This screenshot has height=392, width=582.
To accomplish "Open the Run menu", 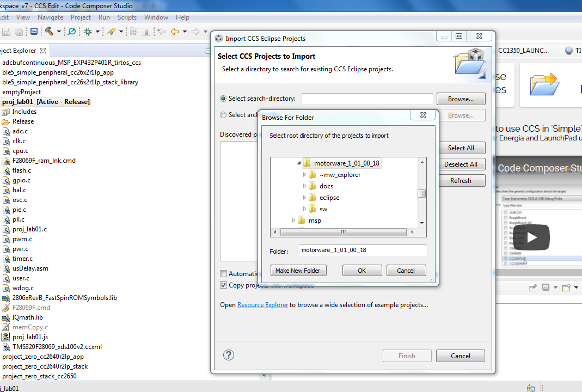I will 104,17.
